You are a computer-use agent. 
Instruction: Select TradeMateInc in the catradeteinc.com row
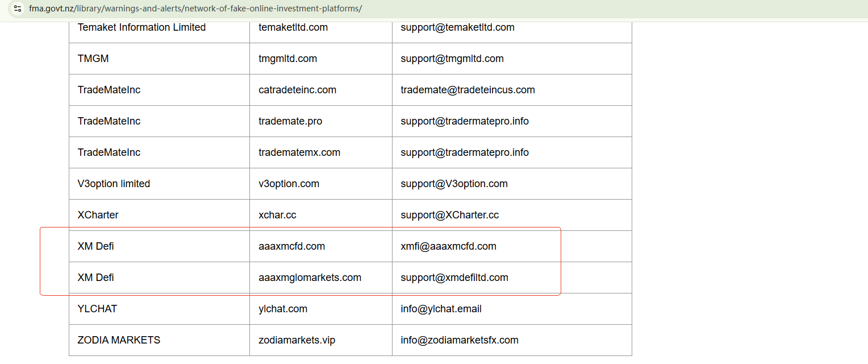pos(159,90)
